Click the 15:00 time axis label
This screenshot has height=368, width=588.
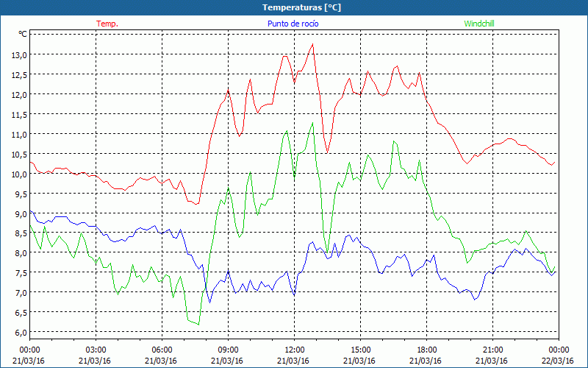[x=360, y=350]
